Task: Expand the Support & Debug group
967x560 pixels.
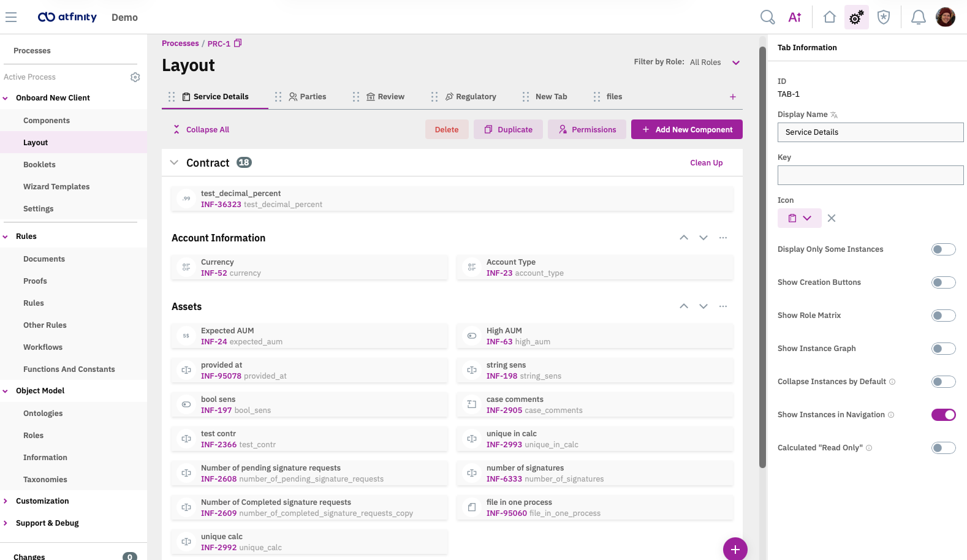Action: pos(6,523)
